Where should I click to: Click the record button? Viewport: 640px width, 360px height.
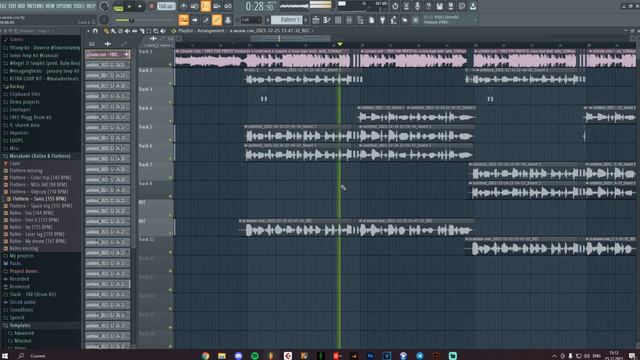click(151, 6)
